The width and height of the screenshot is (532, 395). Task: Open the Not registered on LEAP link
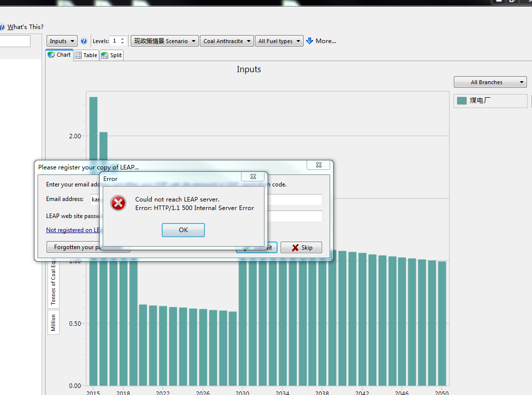pos(73,230)
